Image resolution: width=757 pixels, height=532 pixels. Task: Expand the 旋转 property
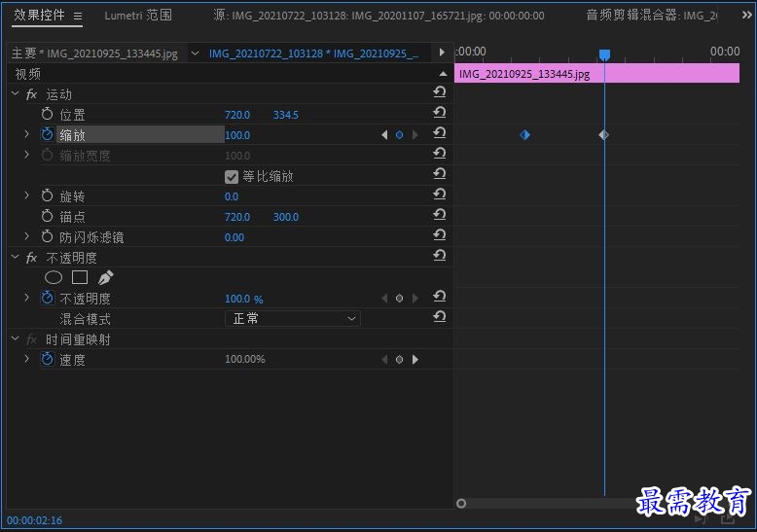click(x=26, y=195)
